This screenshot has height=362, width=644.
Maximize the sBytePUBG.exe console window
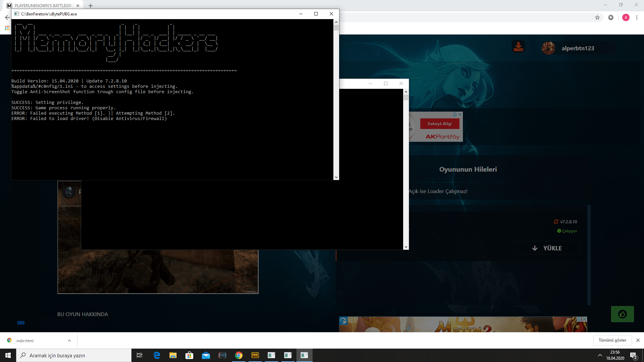pyautogui.click(x=316, y=14)
